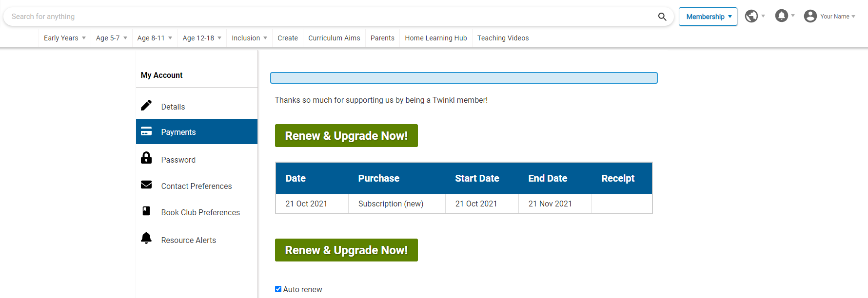The height and width of the screenshot is (298, 868).
Task: Open the notifications bell icon in header
Action: click(781, 16)
